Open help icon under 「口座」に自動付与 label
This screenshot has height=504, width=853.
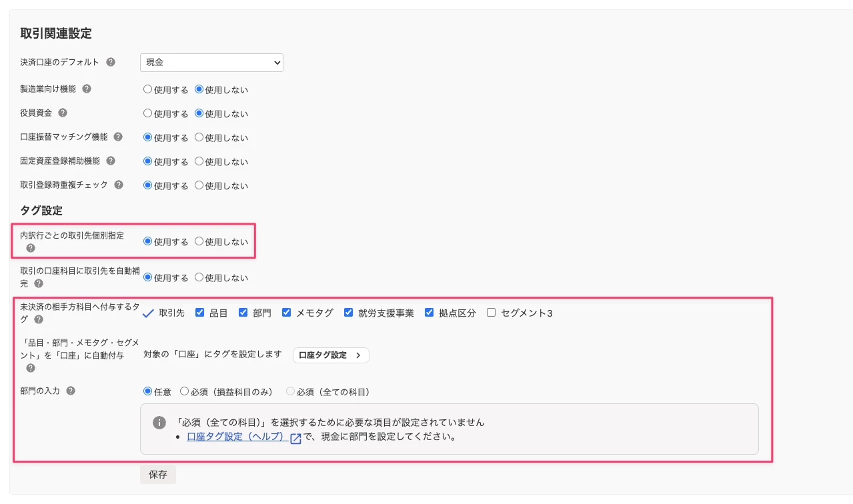click(x=31, y=368)
